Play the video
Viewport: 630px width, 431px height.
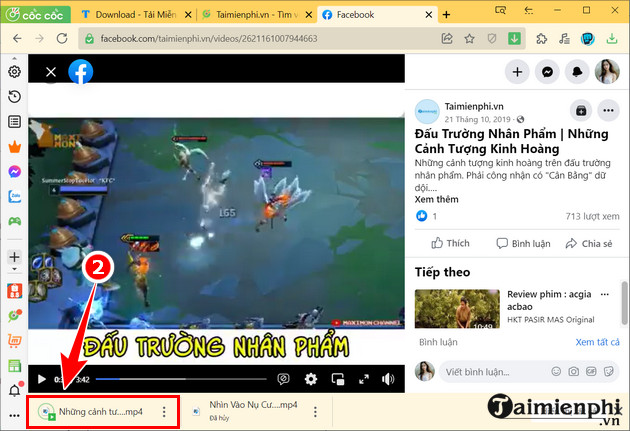41,379
